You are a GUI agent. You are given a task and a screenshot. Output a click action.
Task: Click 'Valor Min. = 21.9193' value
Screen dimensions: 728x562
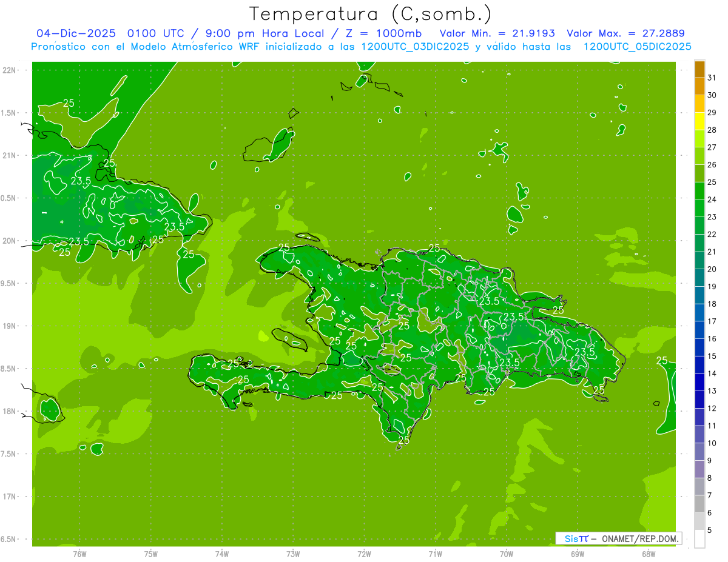tap(497, 33)
